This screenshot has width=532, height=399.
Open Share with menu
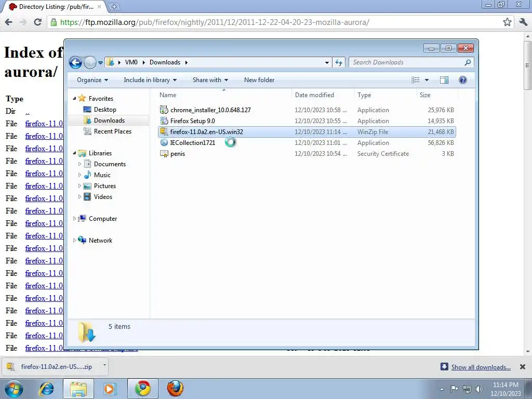click(x=210, y=80)
